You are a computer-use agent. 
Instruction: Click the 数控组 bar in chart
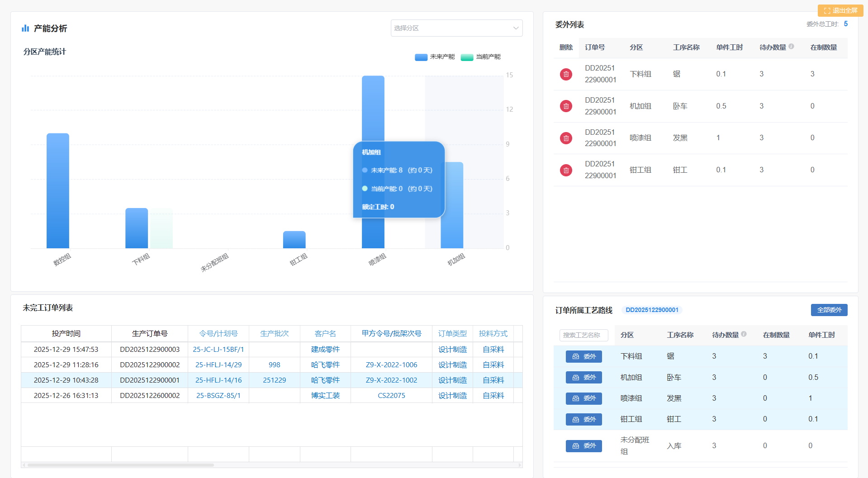(x=58, y=190)
